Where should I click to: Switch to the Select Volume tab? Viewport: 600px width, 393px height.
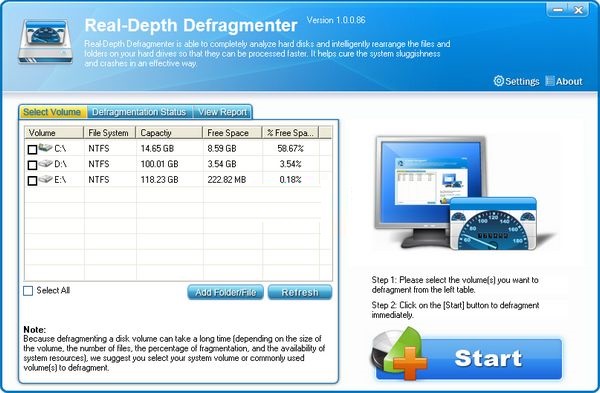tap(52, 112)
